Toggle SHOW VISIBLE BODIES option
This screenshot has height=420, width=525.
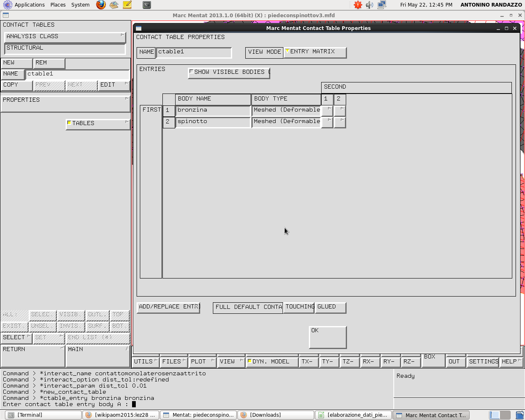229,72
